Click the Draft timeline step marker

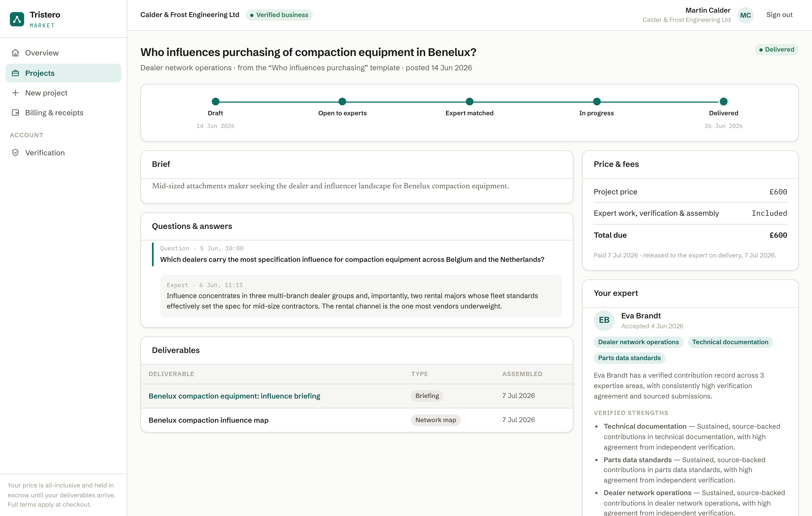(x=215, y=101)
